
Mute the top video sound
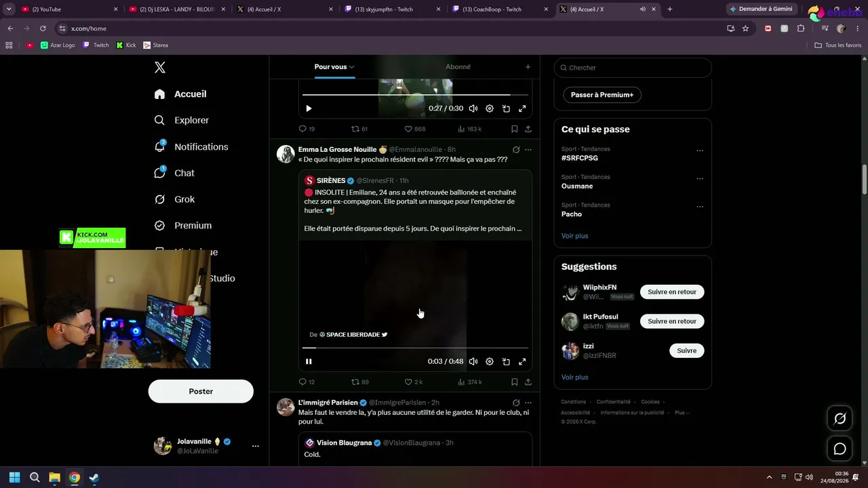pyautogui.click(x=473, y=108)
